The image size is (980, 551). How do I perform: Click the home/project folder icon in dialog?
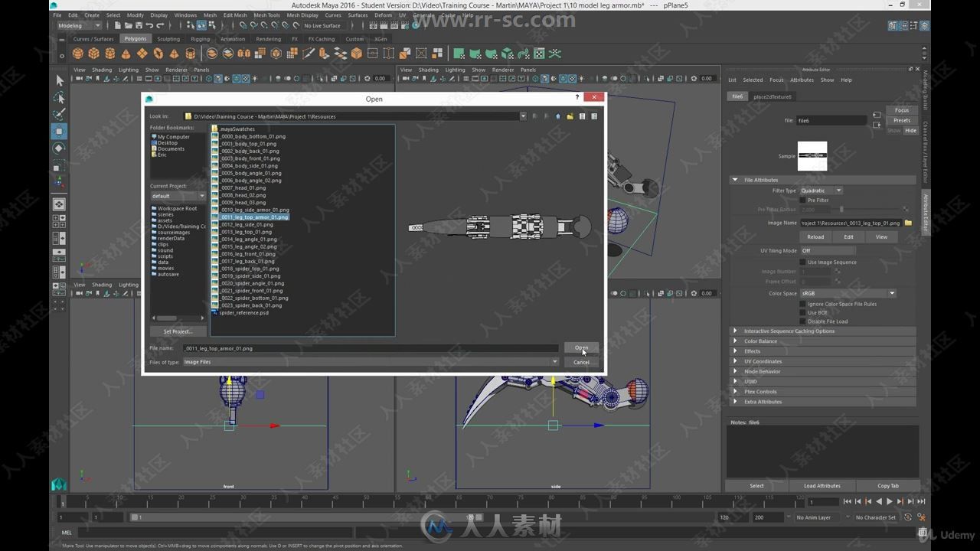[558, 116]
